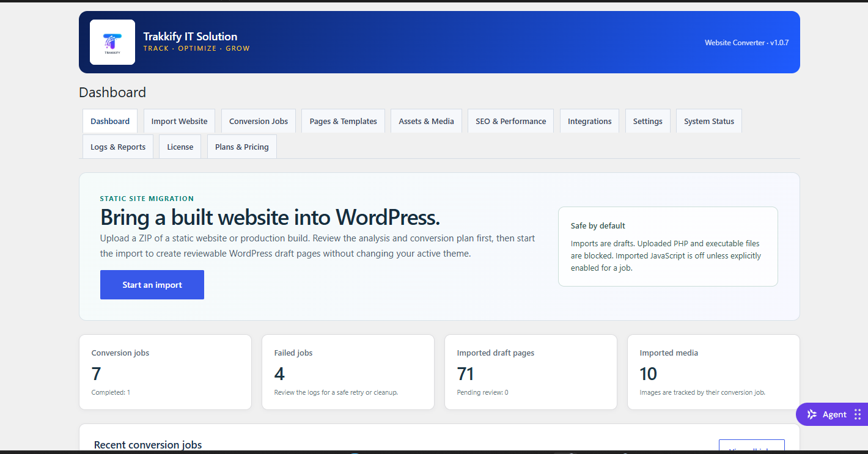Open the Dashboard tab
Screen dimensions: 868x454
click(110, 121)
